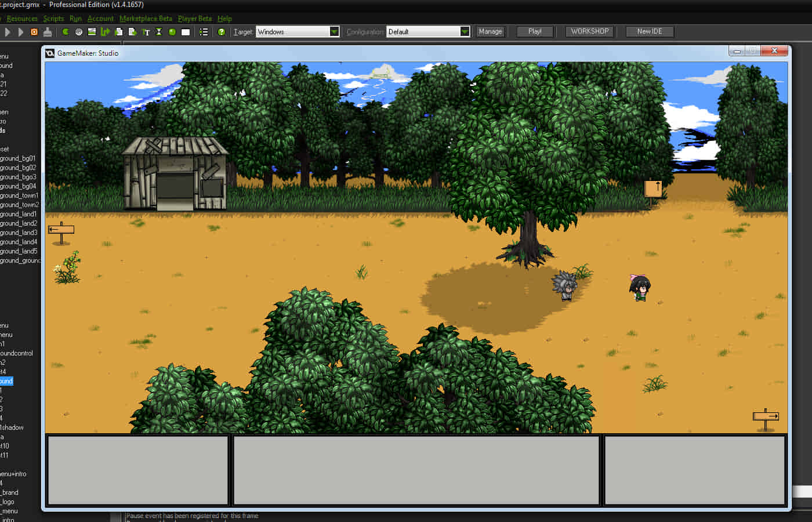This screenshot has height=522, width=812.
Task: Run the game with the first green play arrow
Action: pos(8,32)
